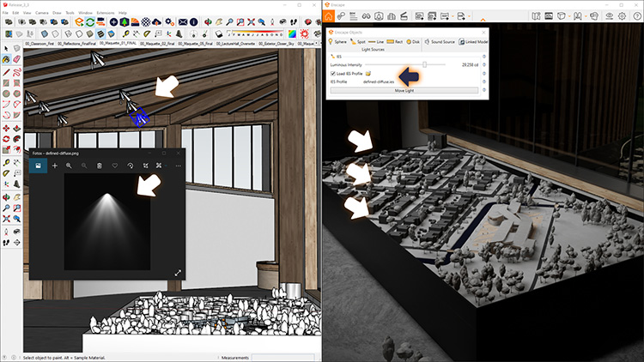Add a Sphere light source
The height and width of the screenshot is (362, 644).
[x=337, y=41]
